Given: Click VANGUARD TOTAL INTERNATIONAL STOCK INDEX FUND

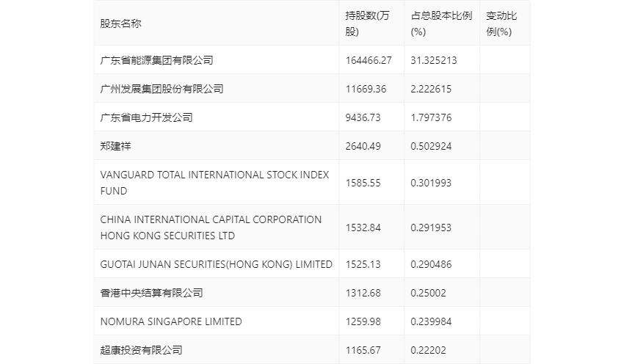Looking at the screenshot, I should click(214, 183).
